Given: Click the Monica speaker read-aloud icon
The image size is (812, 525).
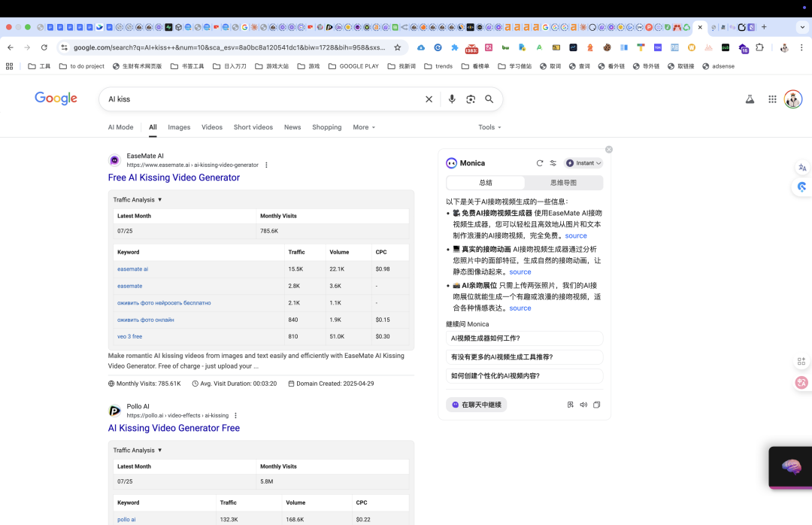Looking at the screenshot, I should [583, 405].
